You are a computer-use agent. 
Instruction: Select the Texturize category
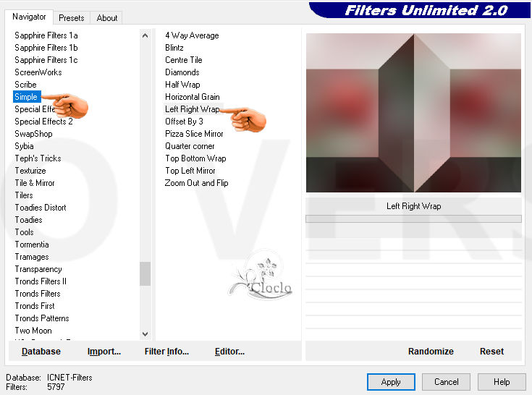coord(30,171)
